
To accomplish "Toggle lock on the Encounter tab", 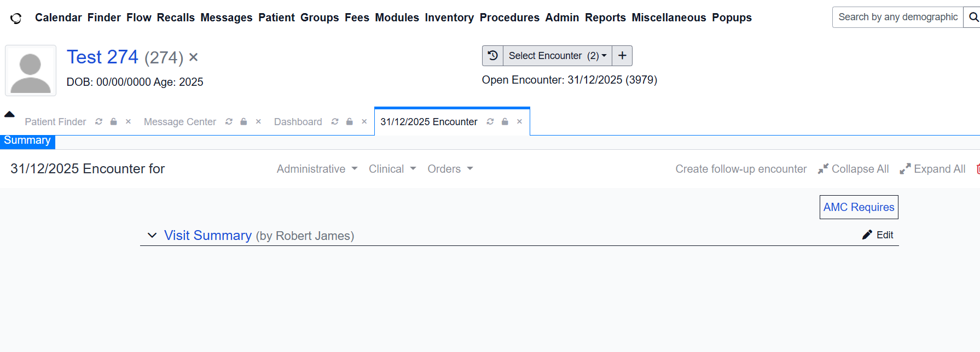I will tap(505, 122).
